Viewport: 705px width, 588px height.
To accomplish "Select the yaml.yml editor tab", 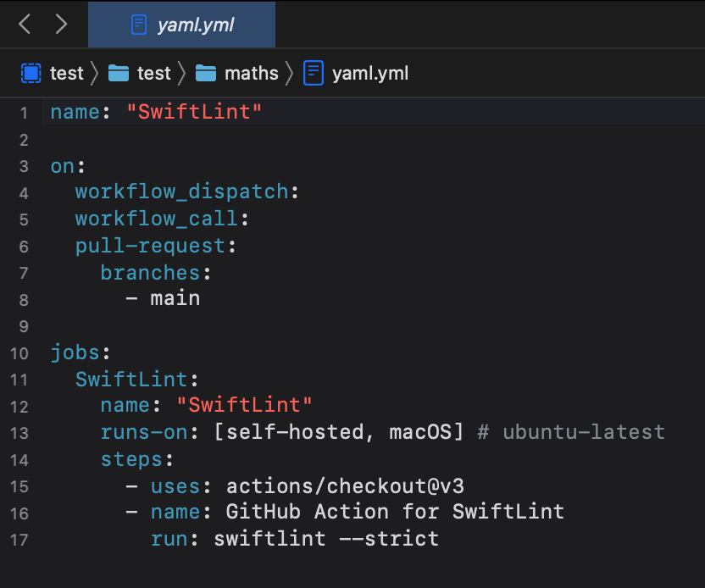I will point(181,25).
